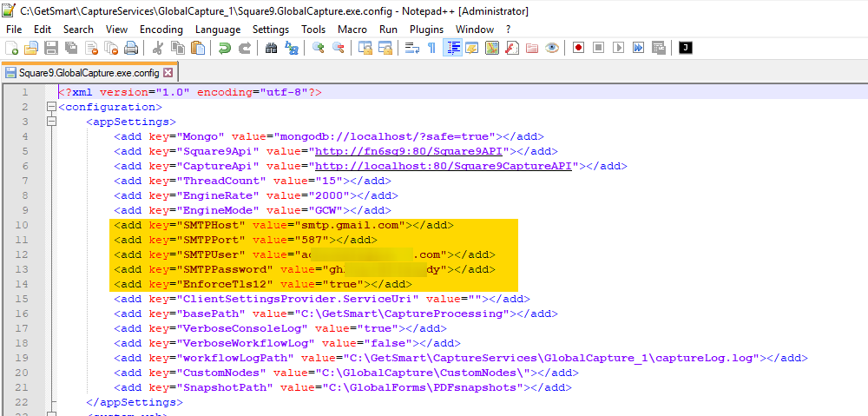
Task: Start macro recording with red circle icon
Action: 578,48
